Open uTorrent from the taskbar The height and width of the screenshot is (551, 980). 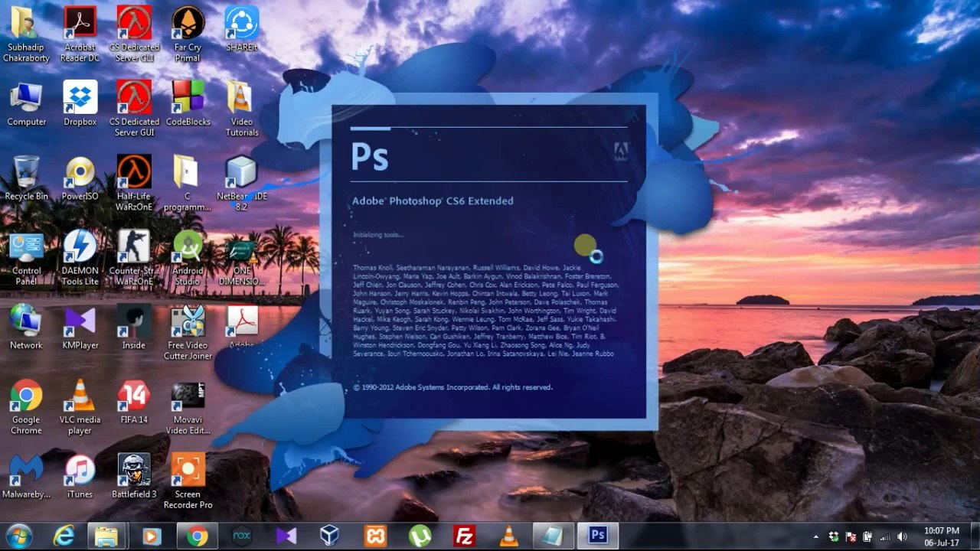[420, 536]
